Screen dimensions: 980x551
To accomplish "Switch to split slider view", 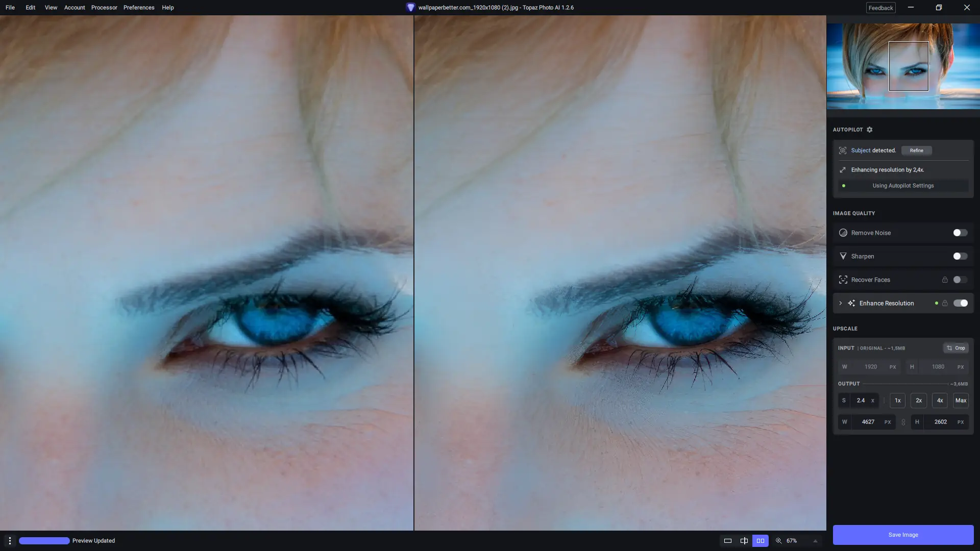I will point(744,541).
